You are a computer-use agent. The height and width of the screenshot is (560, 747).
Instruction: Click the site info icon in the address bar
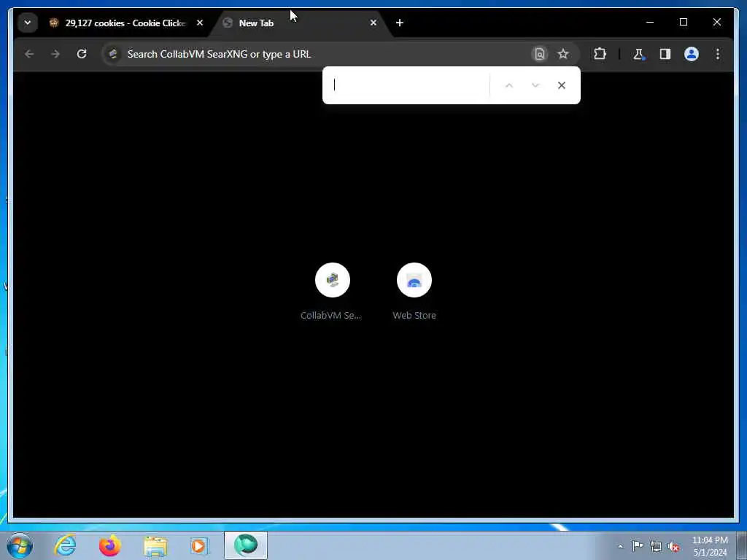(113, 54)
